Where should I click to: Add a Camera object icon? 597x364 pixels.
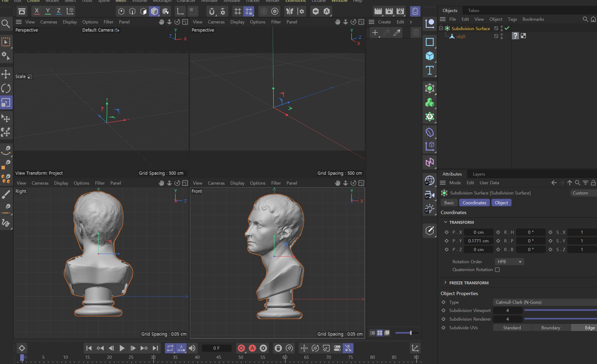pos(429,195)
